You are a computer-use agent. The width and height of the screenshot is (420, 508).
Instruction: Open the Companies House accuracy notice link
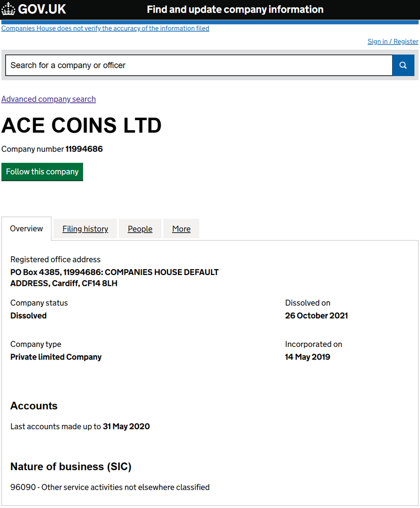pos(106,28)
